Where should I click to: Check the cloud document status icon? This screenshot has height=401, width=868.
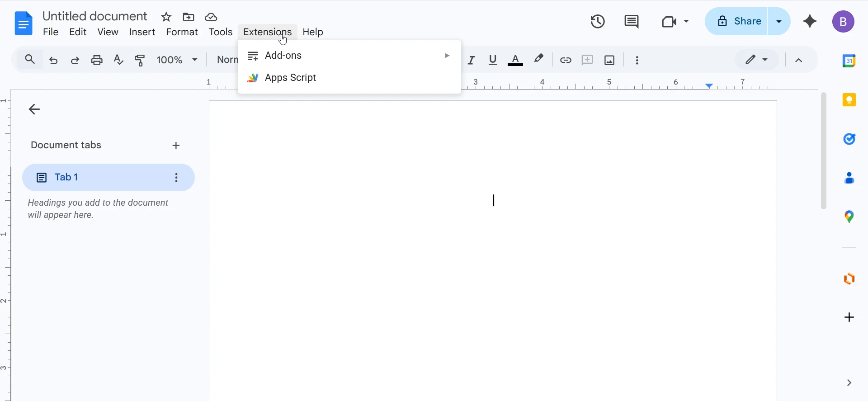[x=211, y=17]
